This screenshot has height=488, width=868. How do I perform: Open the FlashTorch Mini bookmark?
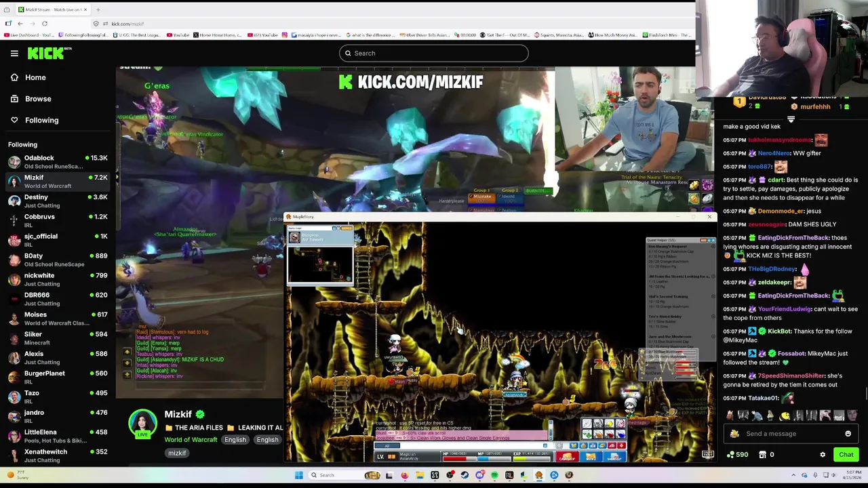coord(665,35)
